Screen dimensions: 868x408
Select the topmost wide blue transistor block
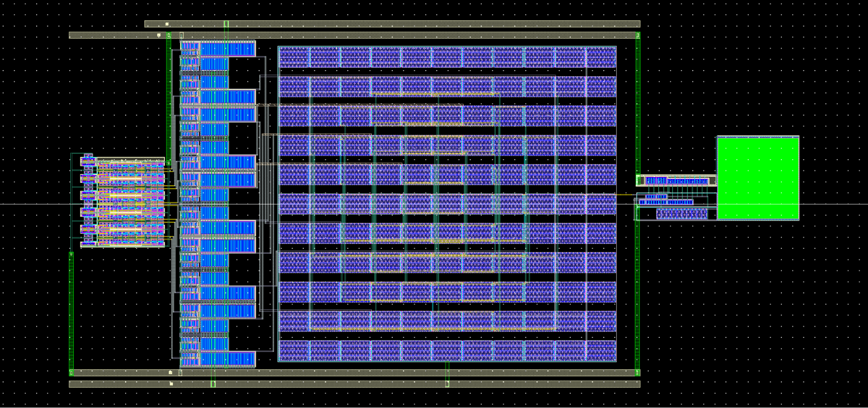228,49
